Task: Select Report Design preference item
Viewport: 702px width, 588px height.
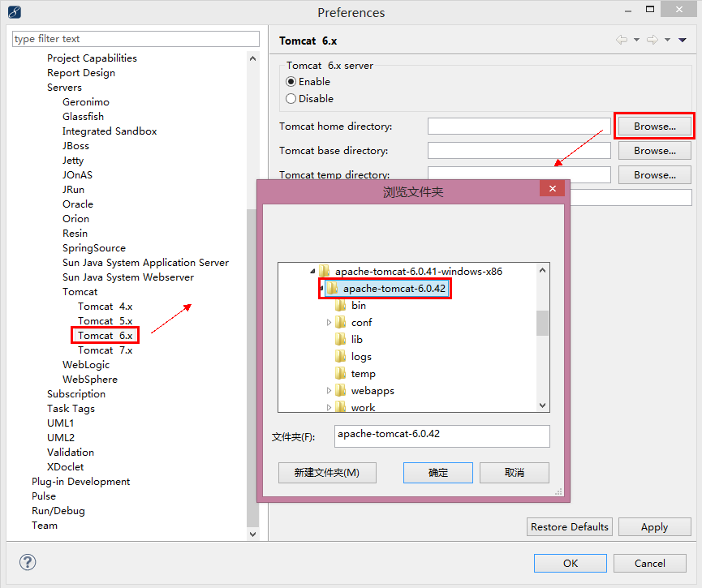Action: pos(81,72)
